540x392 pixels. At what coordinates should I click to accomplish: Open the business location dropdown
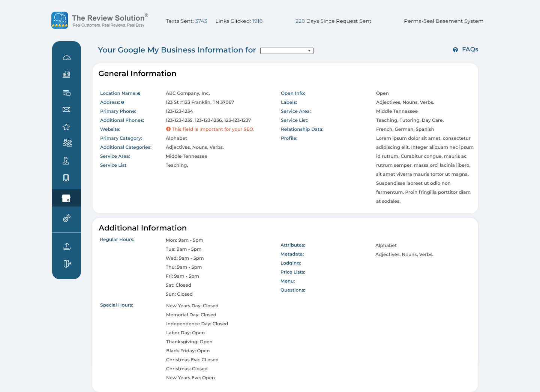(x=287, y=51)
